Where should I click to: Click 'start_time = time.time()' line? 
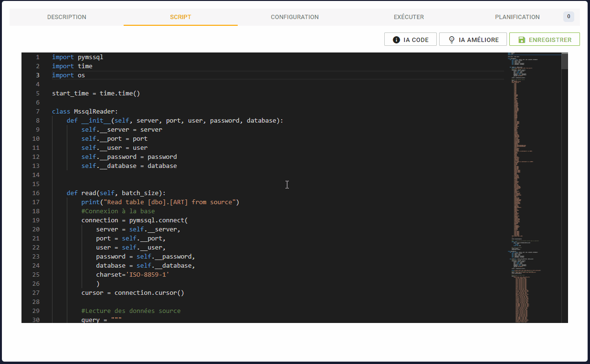coord(96,93)
